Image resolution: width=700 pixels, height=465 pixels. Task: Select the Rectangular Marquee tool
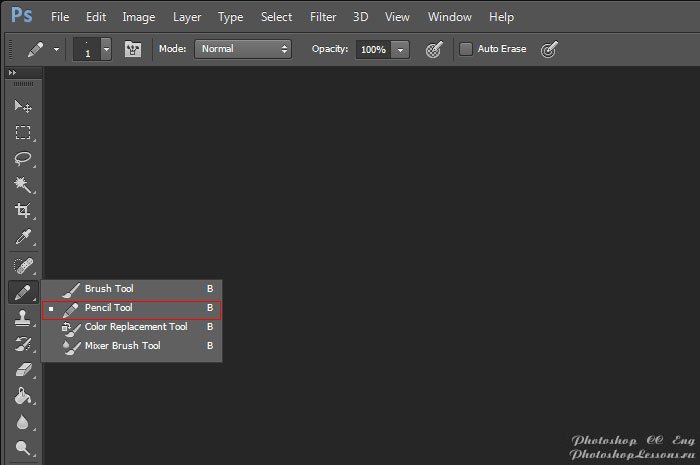22,133
